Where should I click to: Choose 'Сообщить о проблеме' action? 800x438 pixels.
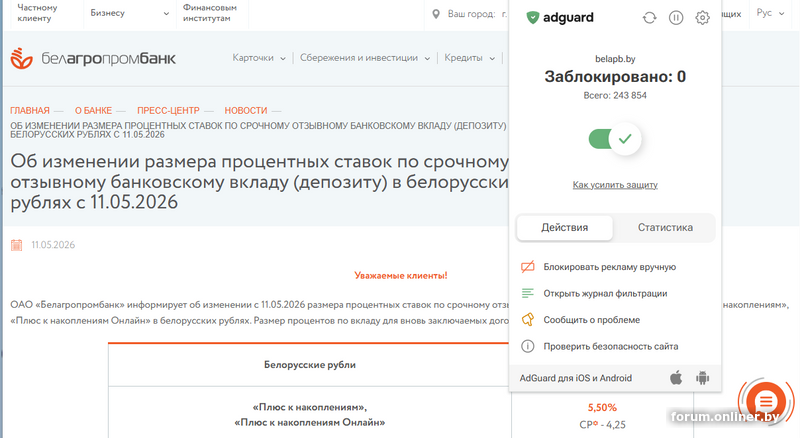(x=591, y=320)
